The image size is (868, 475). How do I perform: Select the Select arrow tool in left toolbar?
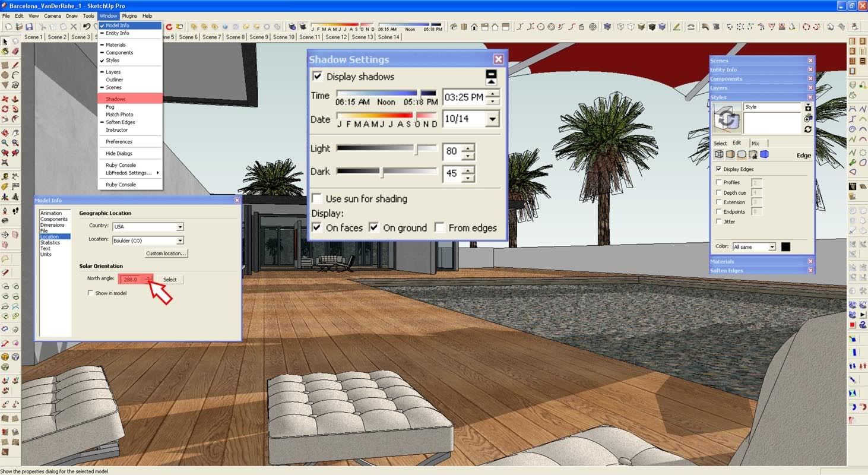click(5, 42)
